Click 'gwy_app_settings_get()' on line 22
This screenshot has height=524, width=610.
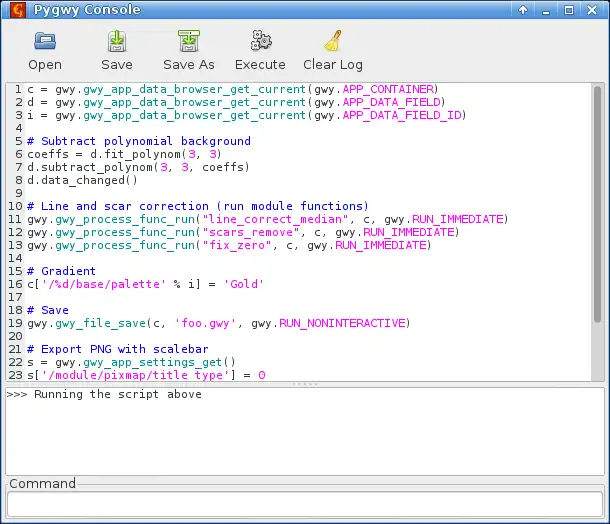(160, 362)
